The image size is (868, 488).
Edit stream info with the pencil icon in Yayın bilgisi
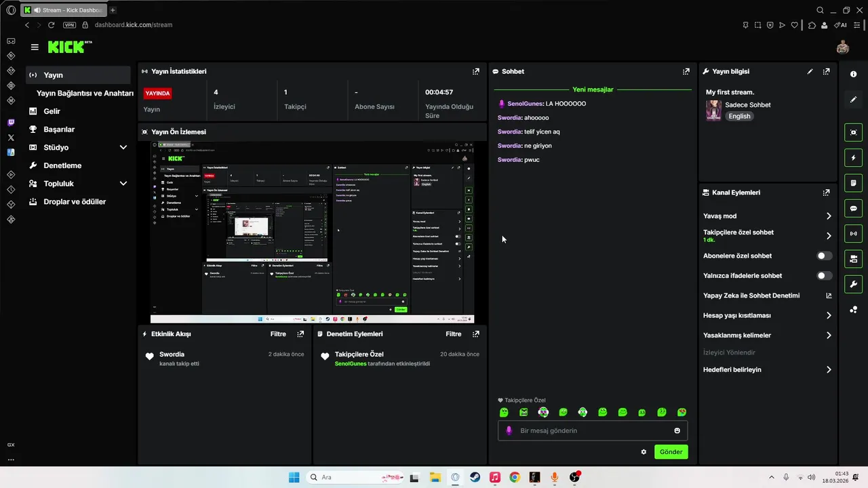point(810,71)
